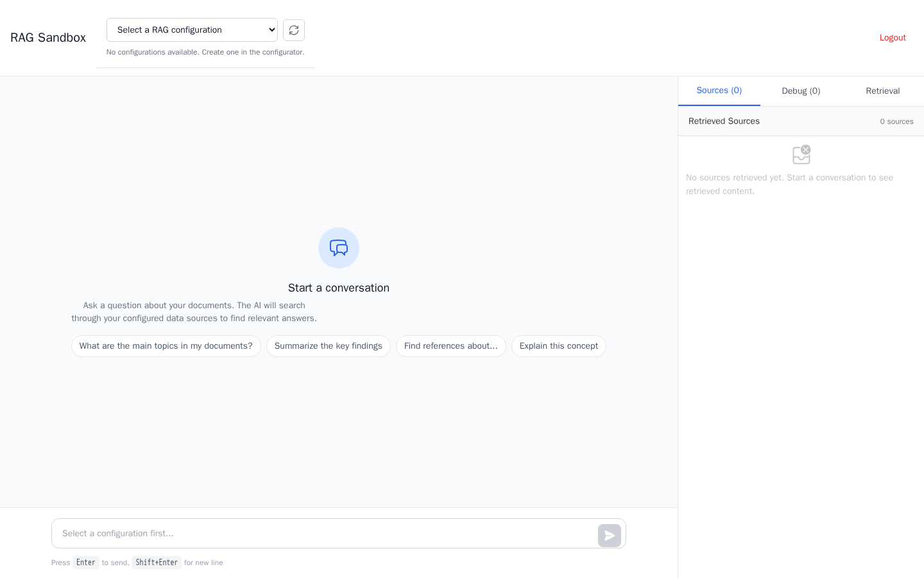Viewport: 924px width, 578px height.
Task: Open the Select a RAG configuration dropdown
Action: coord(192,30)
